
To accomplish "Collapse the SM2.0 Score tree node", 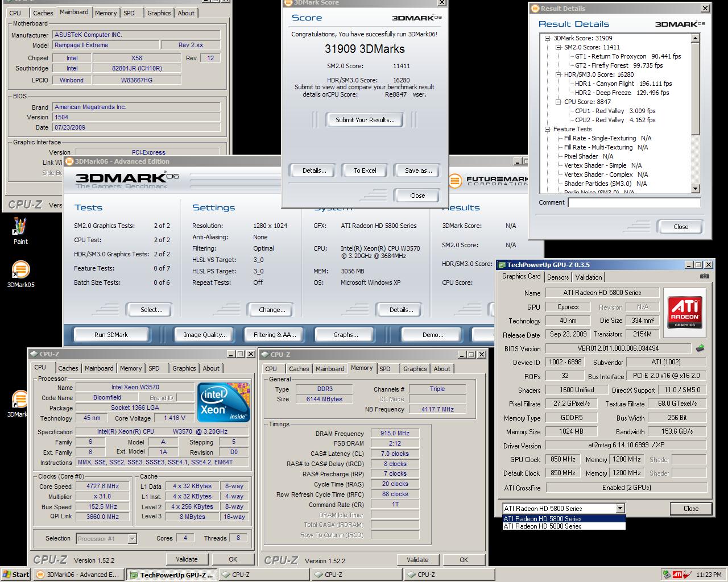I will 558,47.
